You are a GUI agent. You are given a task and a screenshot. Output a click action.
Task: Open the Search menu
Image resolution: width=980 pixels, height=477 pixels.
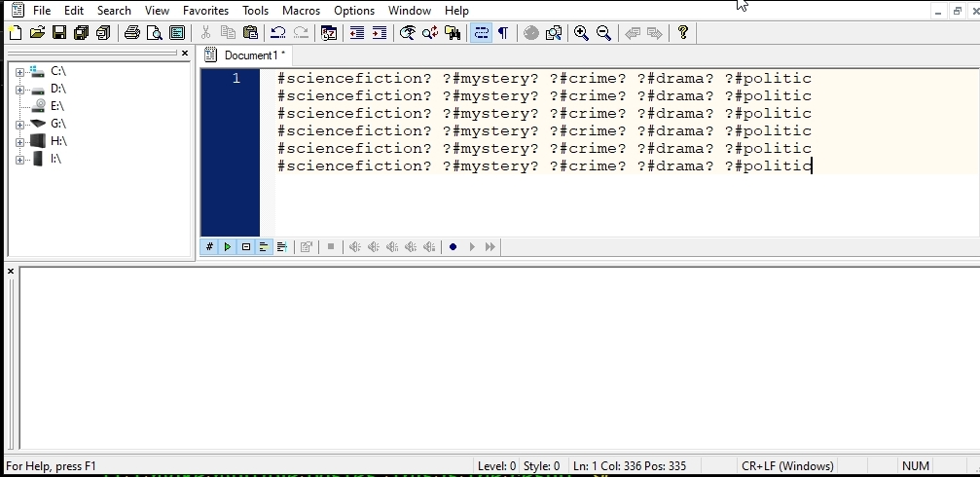tap(114, 11)
